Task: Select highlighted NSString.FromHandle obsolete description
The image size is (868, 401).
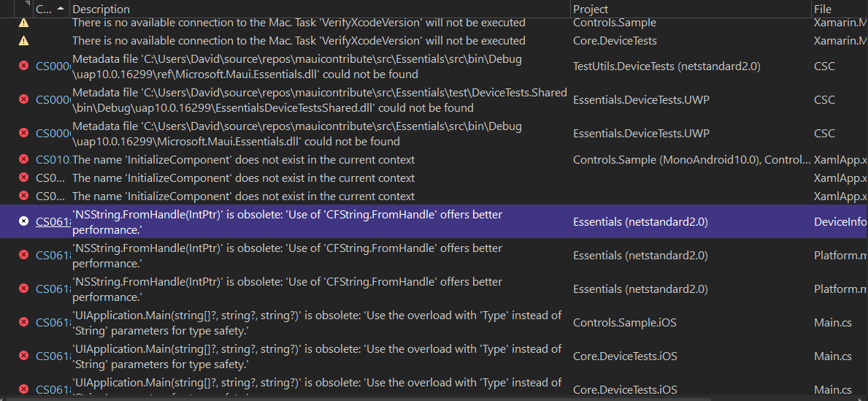Action: 288,221
